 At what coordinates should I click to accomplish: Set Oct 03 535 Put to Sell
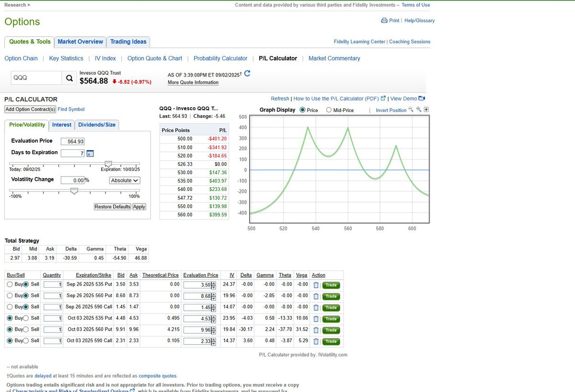tap(26, 318)
